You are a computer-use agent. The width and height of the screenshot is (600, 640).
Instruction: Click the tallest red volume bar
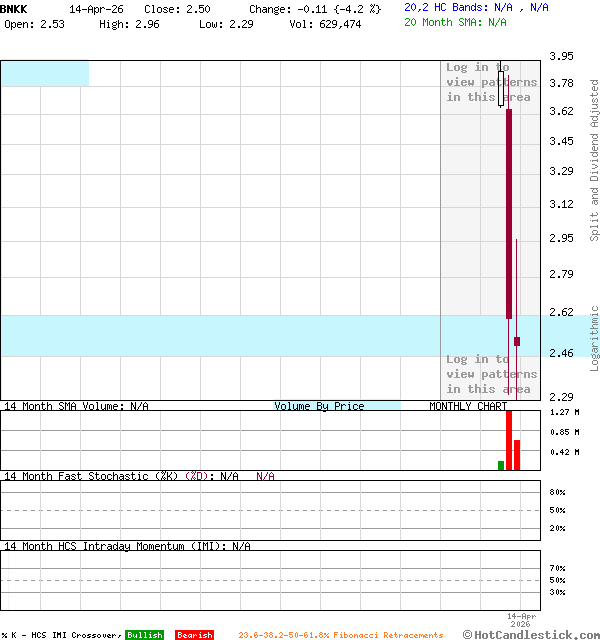click(x=509, y=440)
